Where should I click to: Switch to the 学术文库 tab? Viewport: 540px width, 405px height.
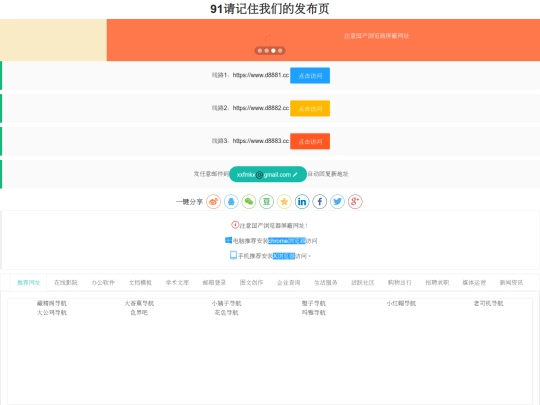[177, 283]
